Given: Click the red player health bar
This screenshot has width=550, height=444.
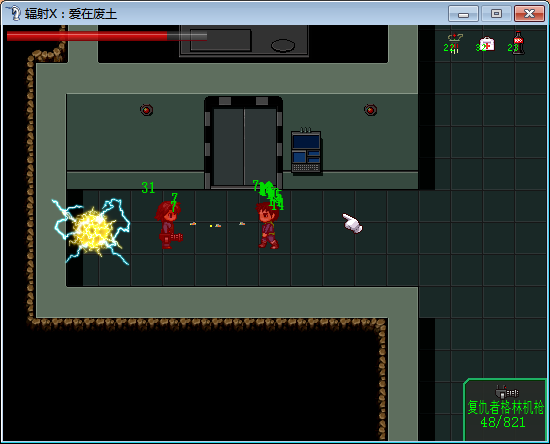Looking at the screenshot, I should [x=107, y=36].
